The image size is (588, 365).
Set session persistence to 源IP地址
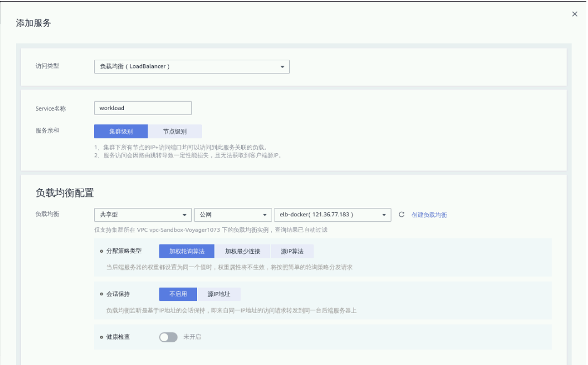[x=219, y=294]
